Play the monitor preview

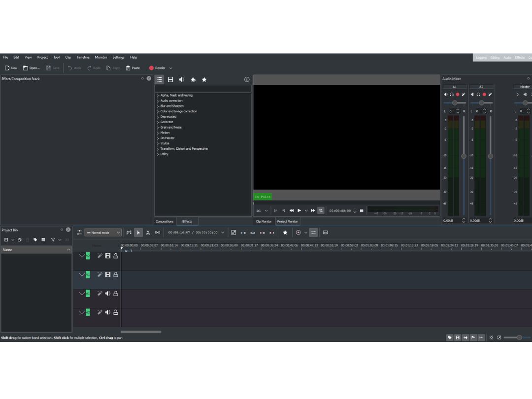pos(299,210)
